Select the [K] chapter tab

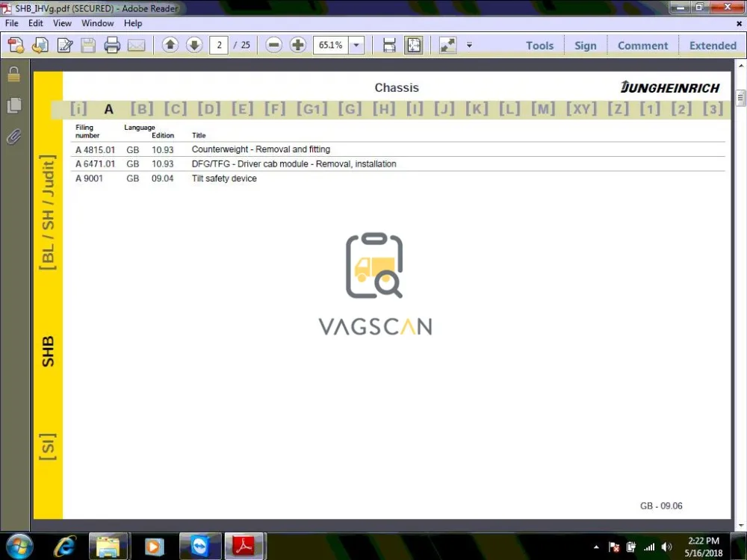coord(477,109)
